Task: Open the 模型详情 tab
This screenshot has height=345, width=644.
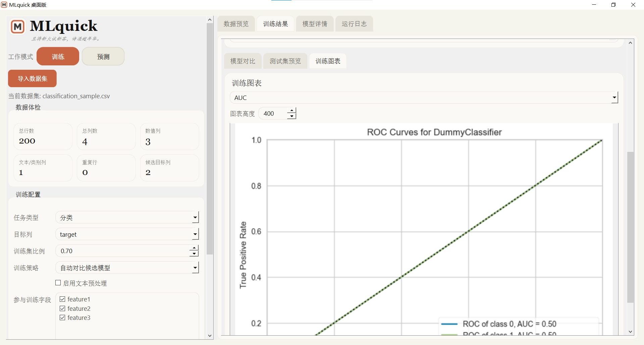Action: click(x=315, y=24)
